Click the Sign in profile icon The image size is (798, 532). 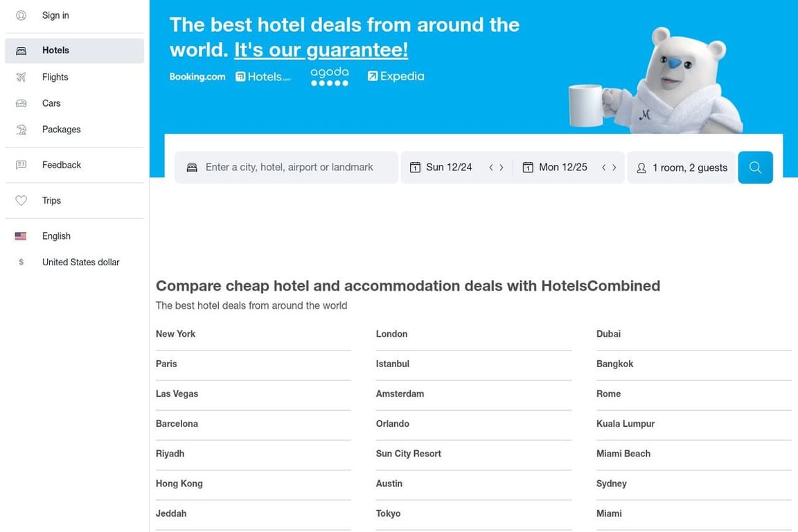tap(21, 15)
